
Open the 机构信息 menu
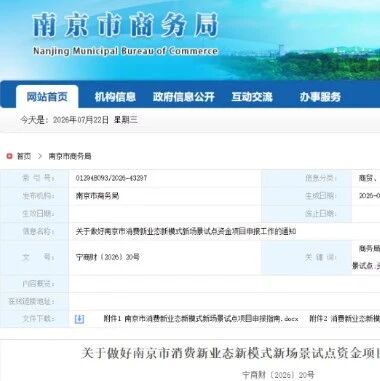pos(115,97)
